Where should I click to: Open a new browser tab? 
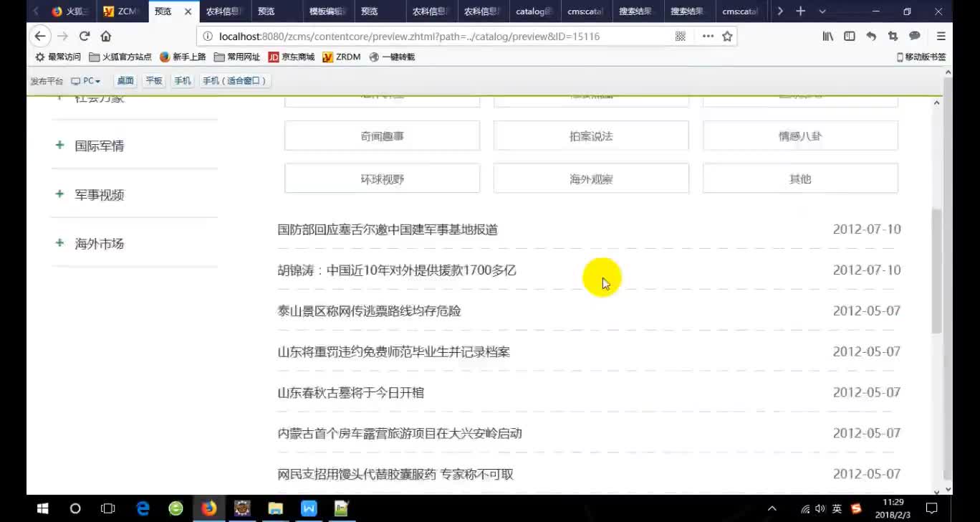tap(801, 11)
